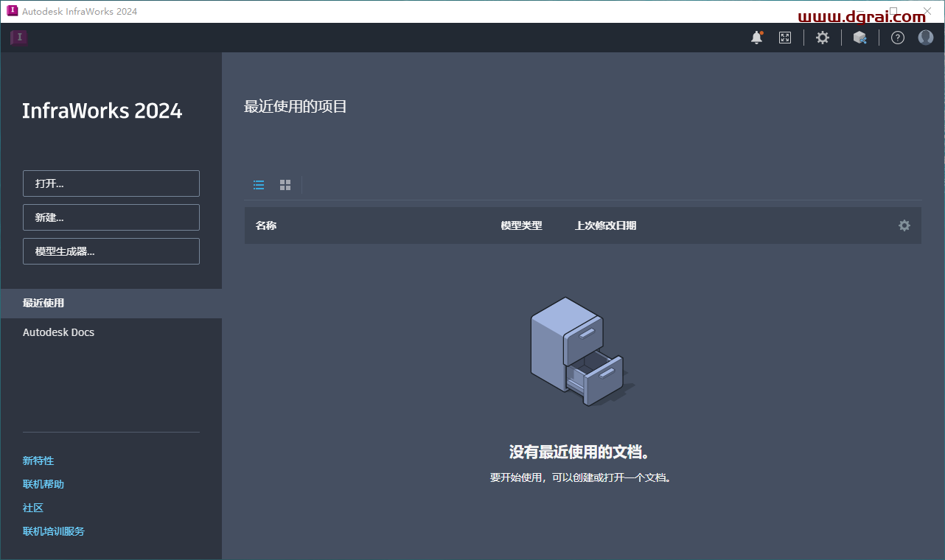Screen dimensions: 945x560
Task: Click the empty file cabinet illustration
Action: (x=582, y=351)
